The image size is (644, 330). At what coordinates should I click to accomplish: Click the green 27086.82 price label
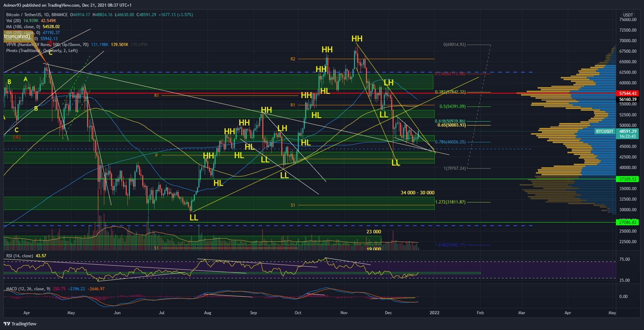627,222
